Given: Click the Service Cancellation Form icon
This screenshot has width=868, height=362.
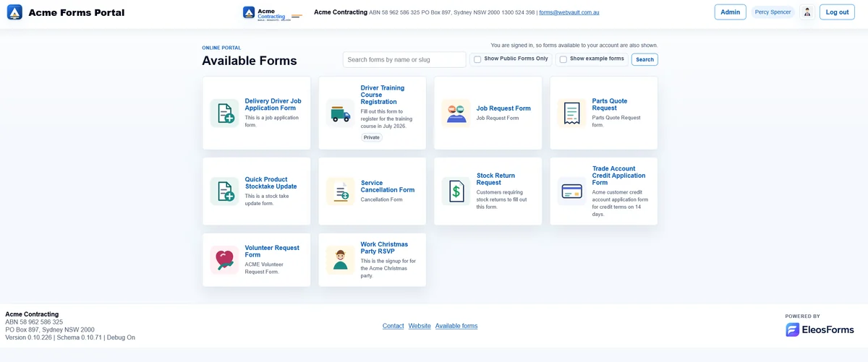Looking at the screenshot, I should pos(340,191).
